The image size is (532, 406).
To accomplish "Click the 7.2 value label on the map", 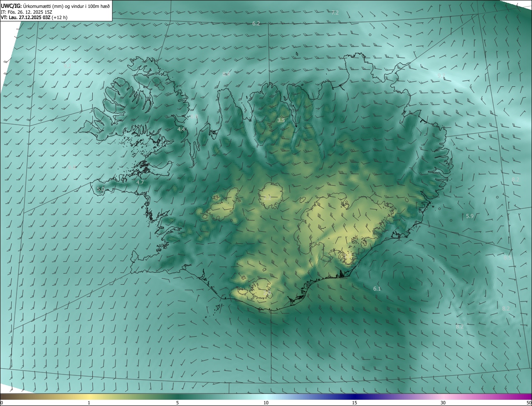I will point(335,13).
